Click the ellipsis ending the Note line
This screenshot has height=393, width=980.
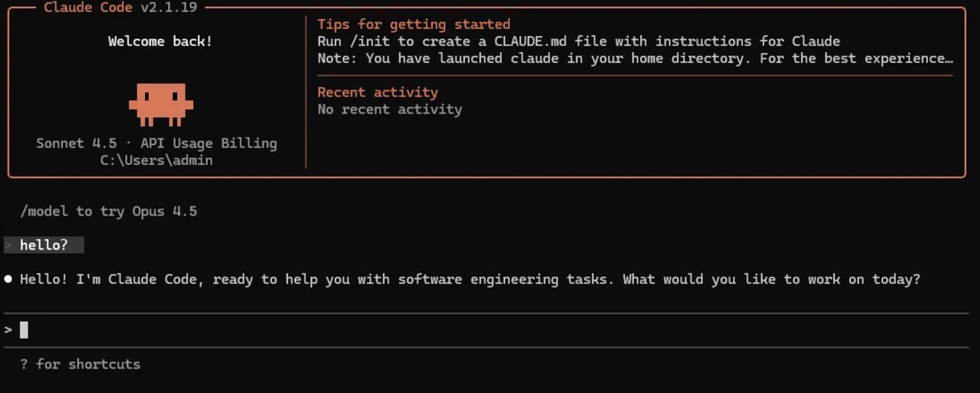950,58
